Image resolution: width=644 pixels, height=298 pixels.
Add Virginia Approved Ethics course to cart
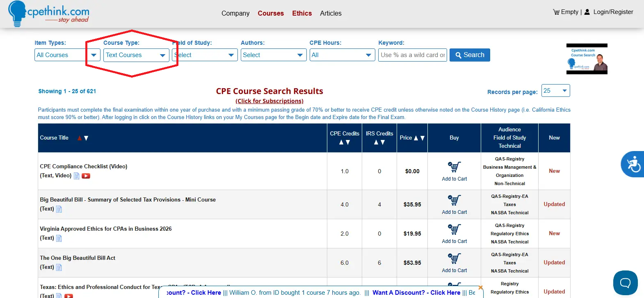[454, 234]
